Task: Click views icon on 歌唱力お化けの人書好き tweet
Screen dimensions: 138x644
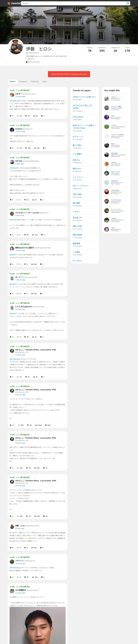Action: tap(32, 264)
